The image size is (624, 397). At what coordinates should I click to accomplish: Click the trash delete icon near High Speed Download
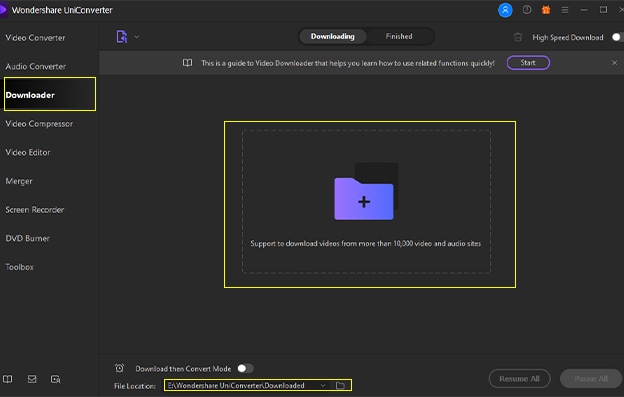click(x=517, y=37)
